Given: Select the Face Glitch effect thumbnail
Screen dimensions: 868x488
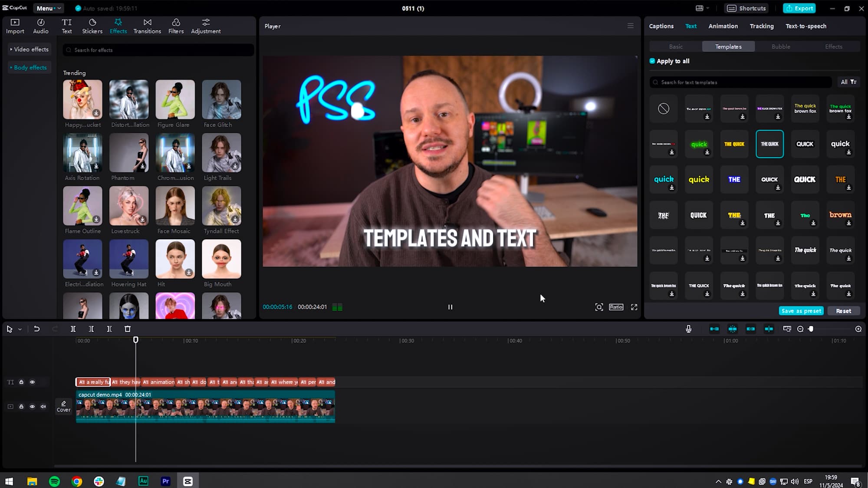Looking at the screenshot, I should [x=221, y=99].
